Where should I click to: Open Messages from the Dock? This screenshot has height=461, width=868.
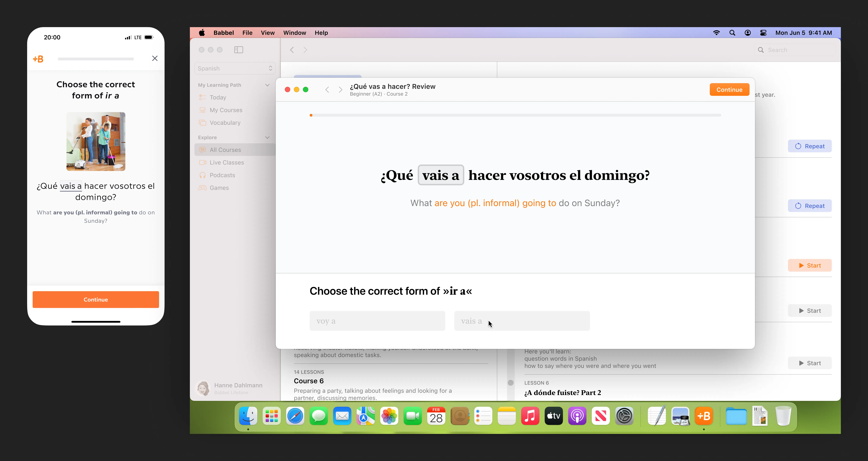(318, 416)
